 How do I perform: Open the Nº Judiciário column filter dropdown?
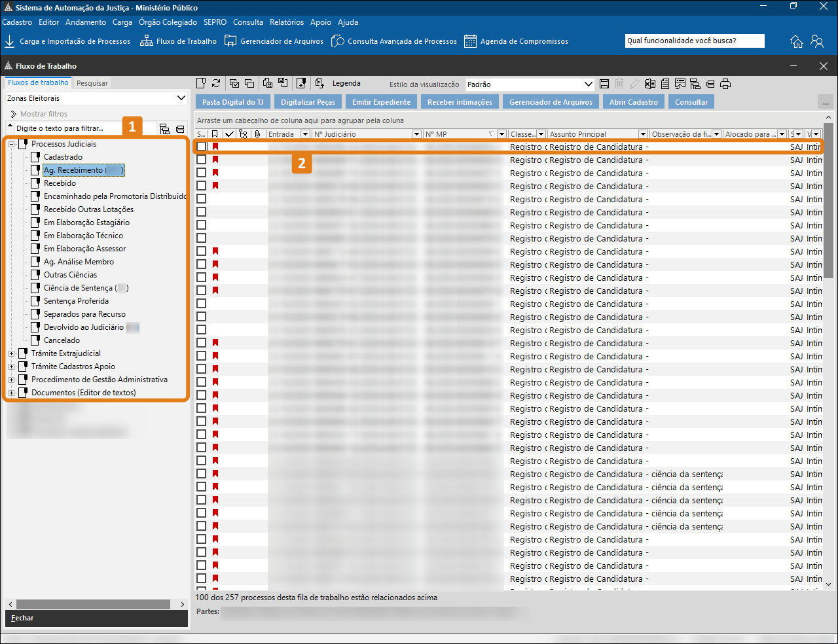pos(416,134)
